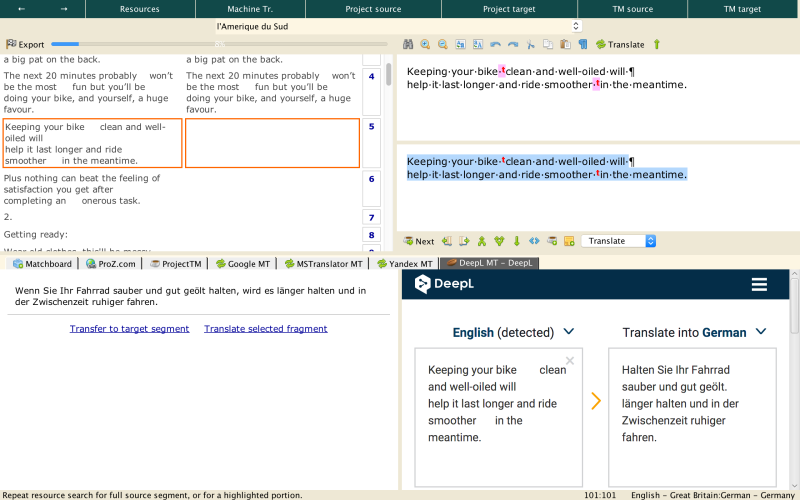Open the DeepL hamburger menu
Image resolution: width=800 pixels, height=500 pixels.
coord(759,284)
